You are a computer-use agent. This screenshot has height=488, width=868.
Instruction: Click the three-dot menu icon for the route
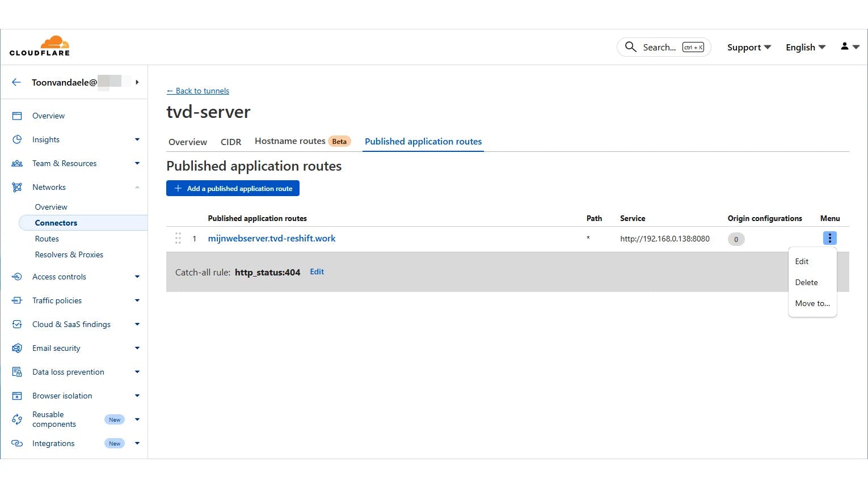pyautogui.click(x=829, y=239)
